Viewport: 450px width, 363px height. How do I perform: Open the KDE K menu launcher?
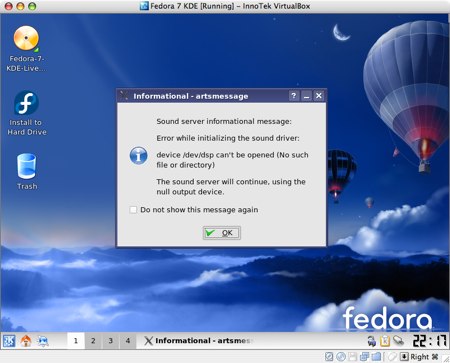9,341
